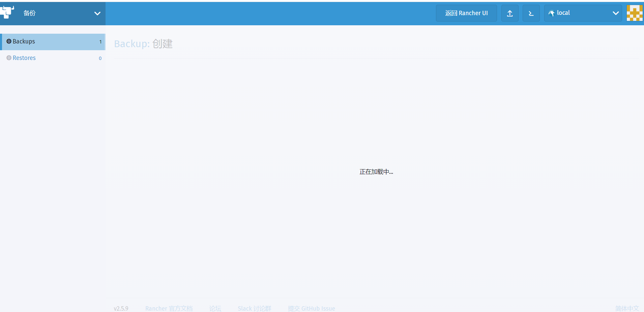The width and height of the screenshot is (644, 312).
Task: Open the Rancher 官方文档 link
Action: 169,308
